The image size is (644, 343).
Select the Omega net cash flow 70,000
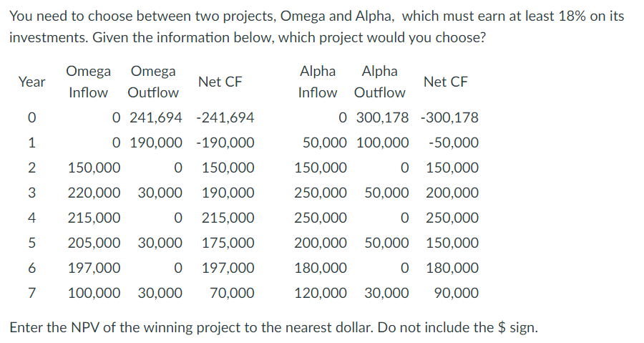232,293
